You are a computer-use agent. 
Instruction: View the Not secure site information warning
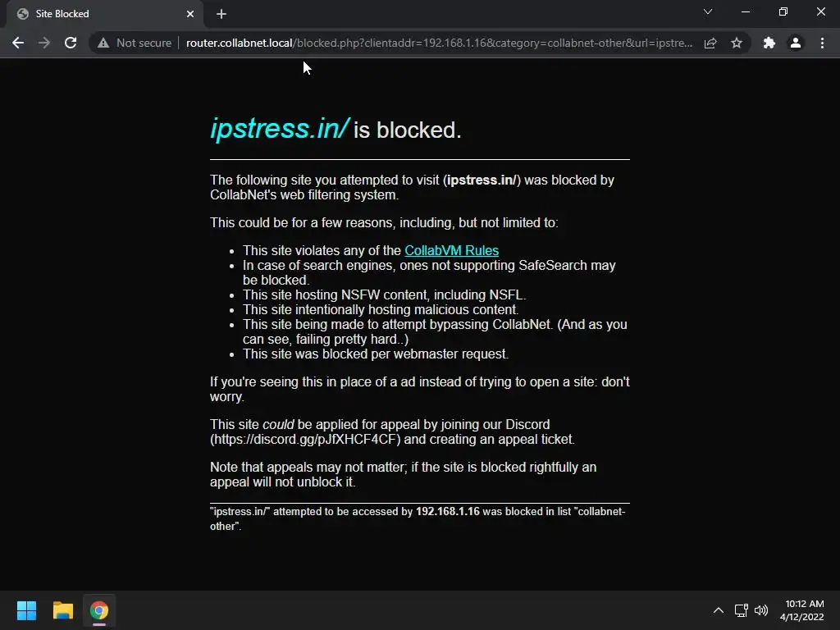click(135, 43)
